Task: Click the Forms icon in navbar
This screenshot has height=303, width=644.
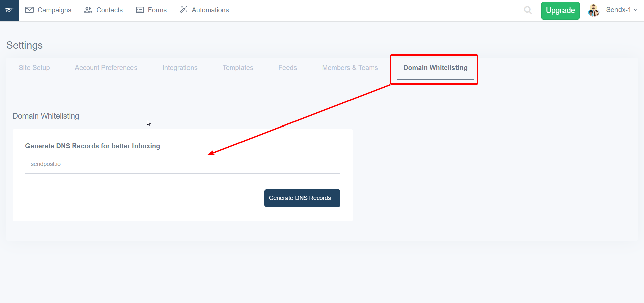Action: pyautogui.click(x=140, y=10)
